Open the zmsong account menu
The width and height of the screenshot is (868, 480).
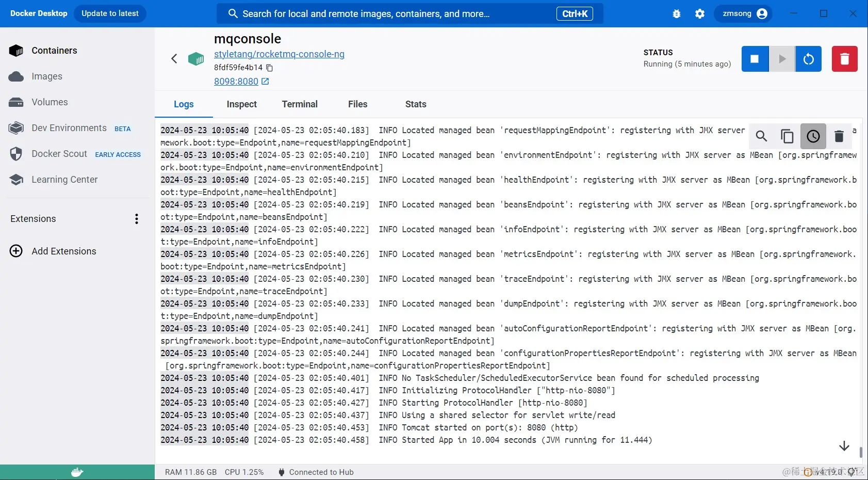(743, 14)
